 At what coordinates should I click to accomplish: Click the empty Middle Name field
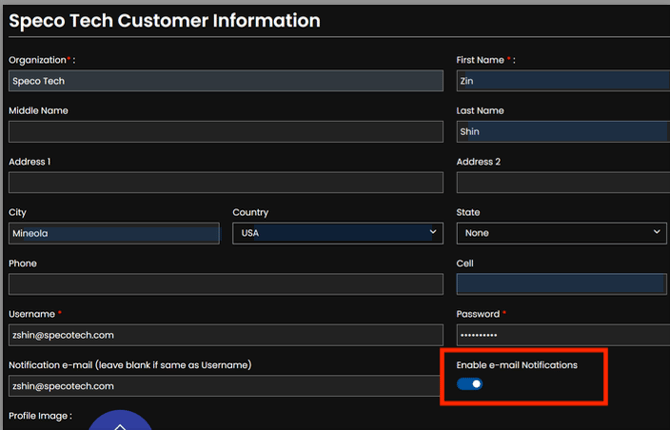tap(226, 132)
